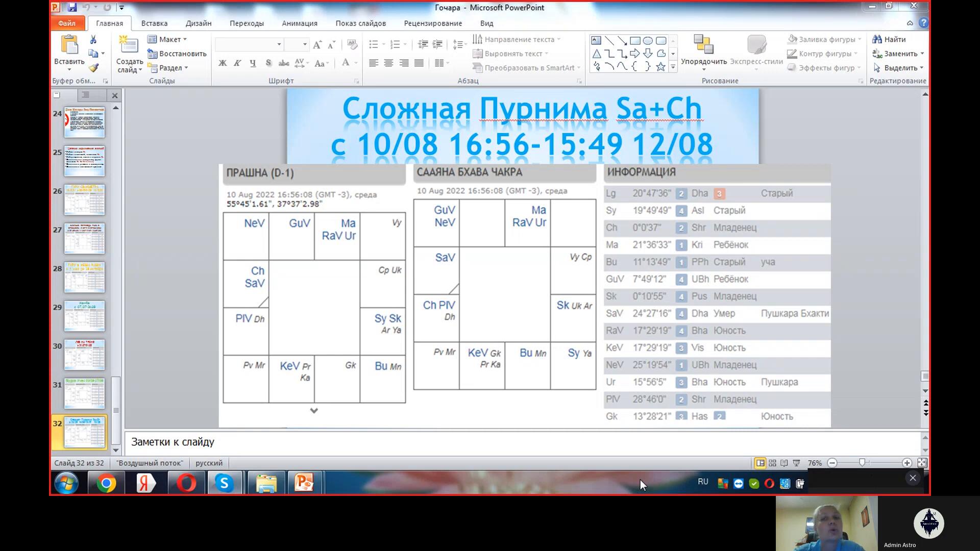This screenshot has height=551, width=980.
Task: Expand Заливка фигуры shape fill dropdown
Action: click(x=860, y=39)
